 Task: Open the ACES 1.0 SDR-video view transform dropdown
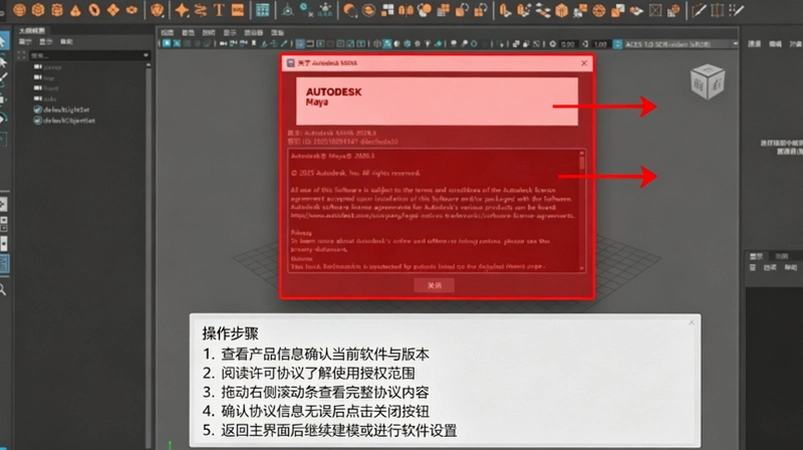click(x=681, y=45)
